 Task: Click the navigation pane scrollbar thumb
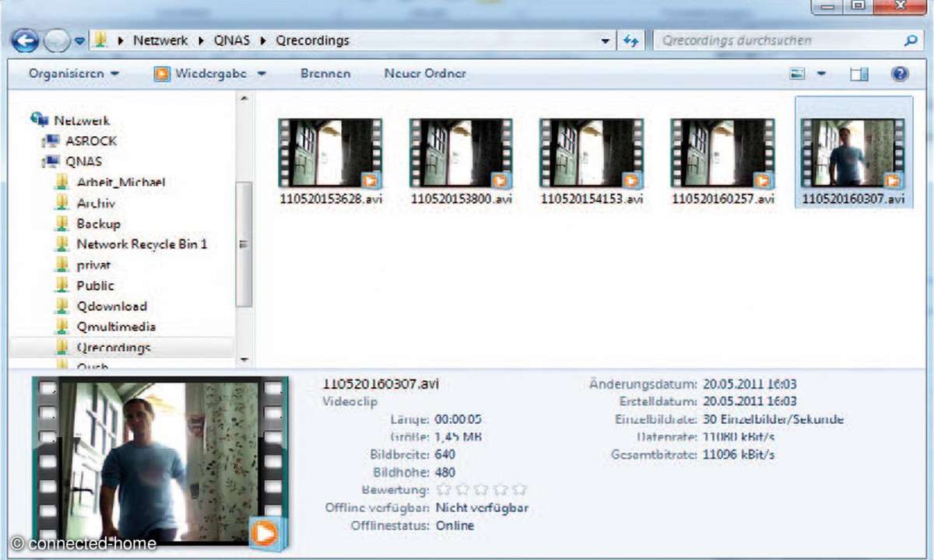tap(244, 245)
